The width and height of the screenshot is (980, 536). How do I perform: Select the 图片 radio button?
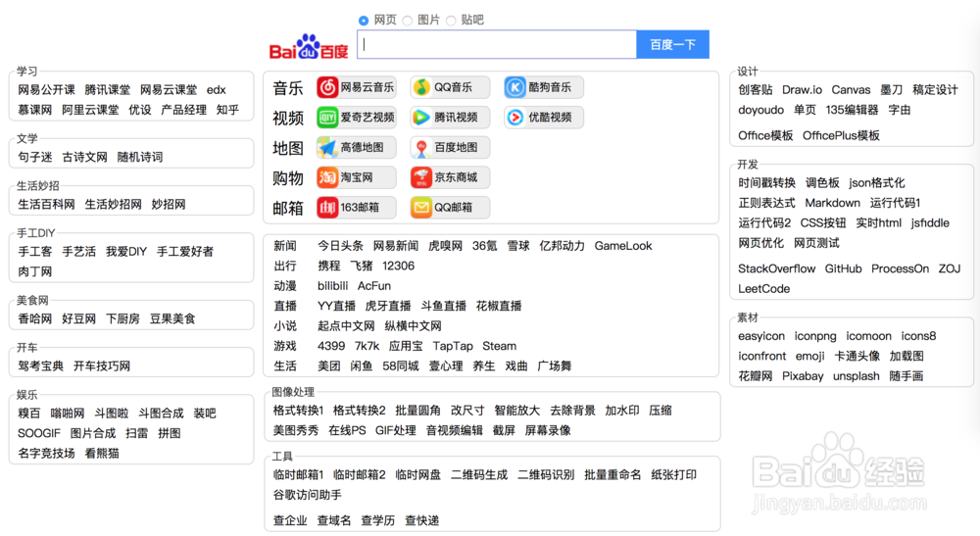click(x=408, y=21)
